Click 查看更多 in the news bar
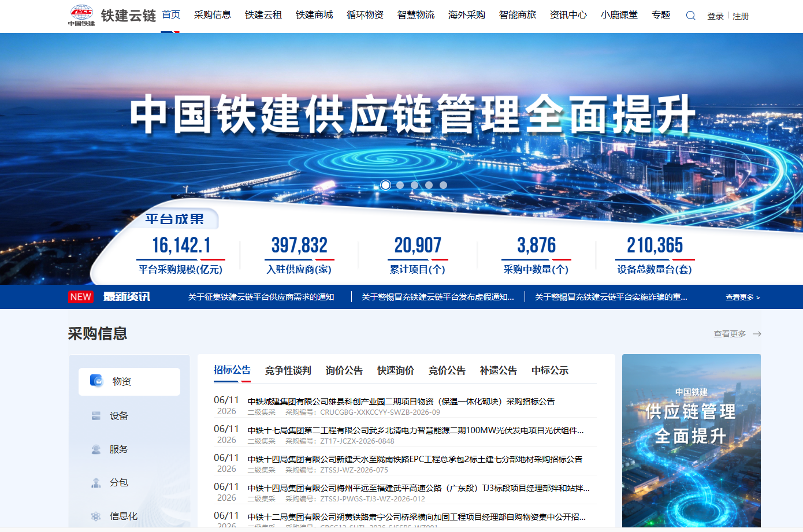The height and width of the screenshot is (532, 803). [743, 297]
